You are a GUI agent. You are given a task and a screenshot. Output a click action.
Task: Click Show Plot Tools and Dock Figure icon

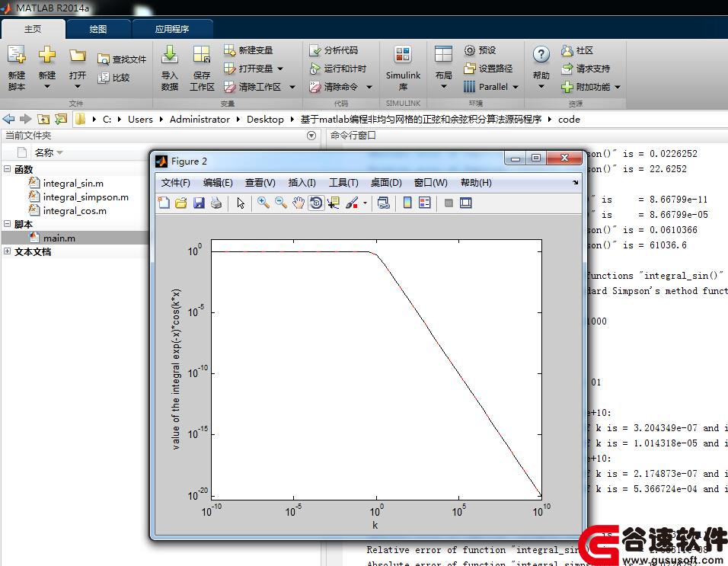pyautogui.click(x=466, y=203)
